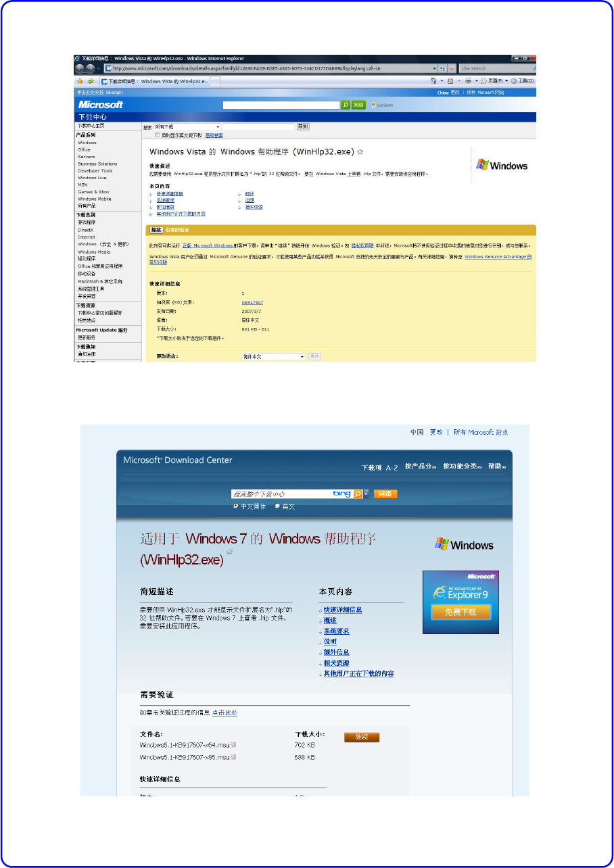The width and height of the screenshot is (614, 868).
Task: Select Windows Media in the left sidebar
Action: [94, 251]
